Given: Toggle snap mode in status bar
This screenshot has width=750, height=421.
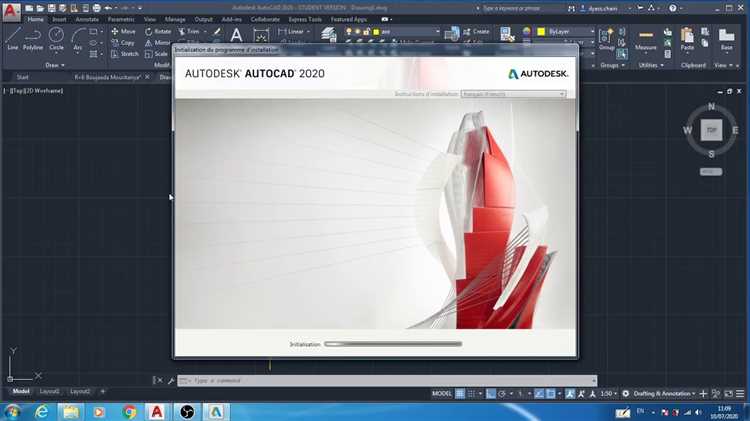Looking at the screenshot, I should 471,393.
